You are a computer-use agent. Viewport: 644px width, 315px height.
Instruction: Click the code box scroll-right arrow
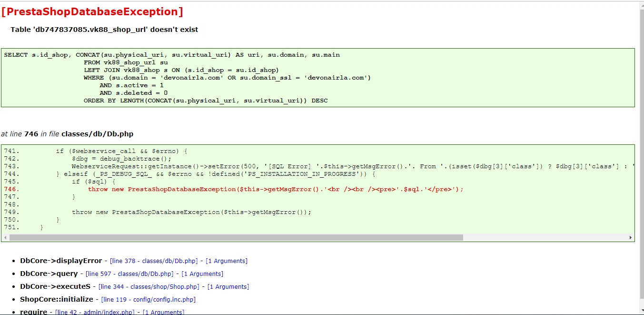[x=631, y=237]
